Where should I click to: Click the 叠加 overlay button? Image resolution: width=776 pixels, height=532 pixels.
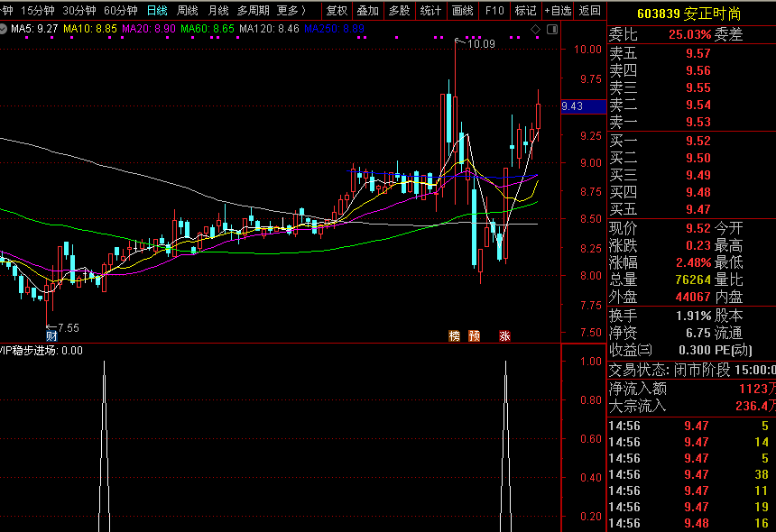coord(368,11)
